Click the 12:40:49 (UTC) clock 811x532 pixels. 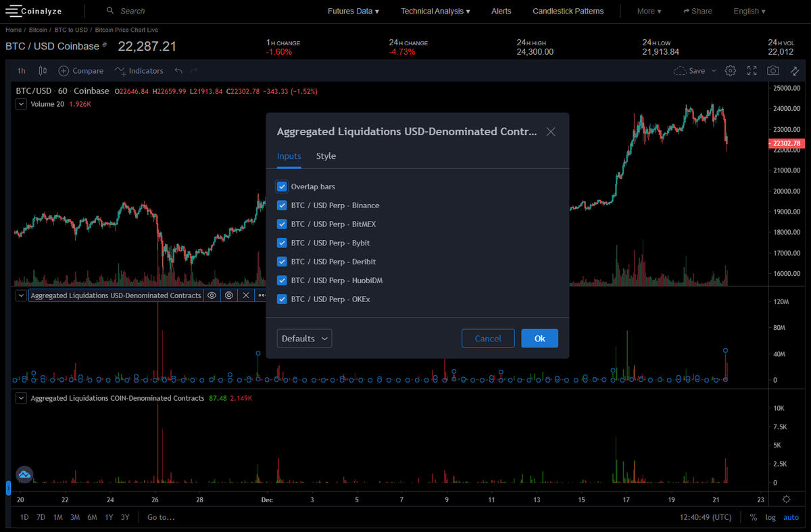coord(706,517)
